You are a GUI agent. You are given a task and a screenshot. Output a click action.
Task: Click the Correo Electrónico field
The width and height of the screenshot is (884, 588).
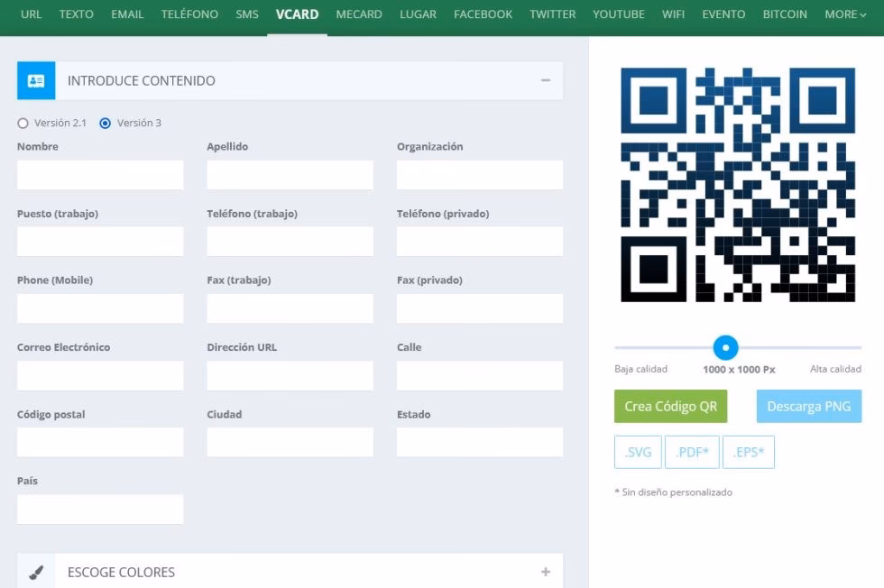[100, 375]
